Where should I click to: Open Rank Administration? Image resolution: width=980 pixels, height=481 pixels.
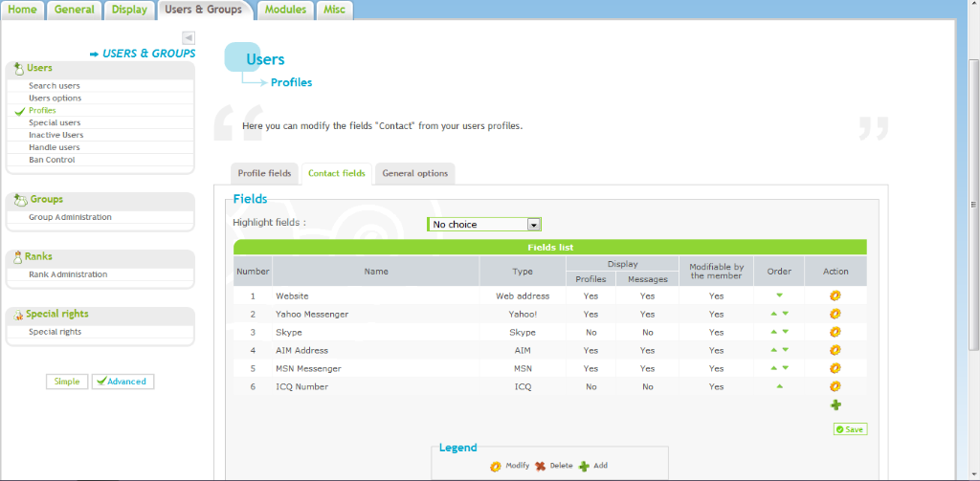click(x=68, y=274)
